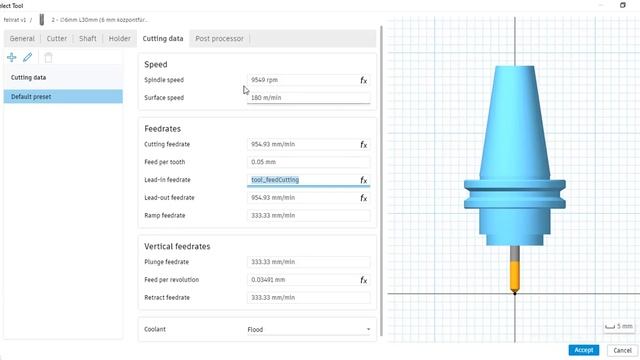Open Cutting feedrate fx expression
This screenshot has height=360, width=640.
(364, 145)
